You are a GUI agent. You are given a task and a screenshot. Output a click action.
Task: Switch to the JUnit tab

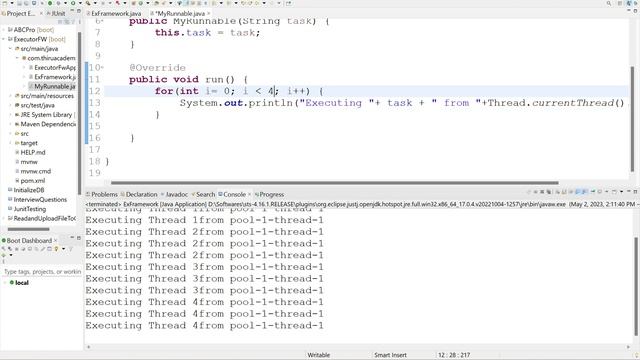click(56, 13)
